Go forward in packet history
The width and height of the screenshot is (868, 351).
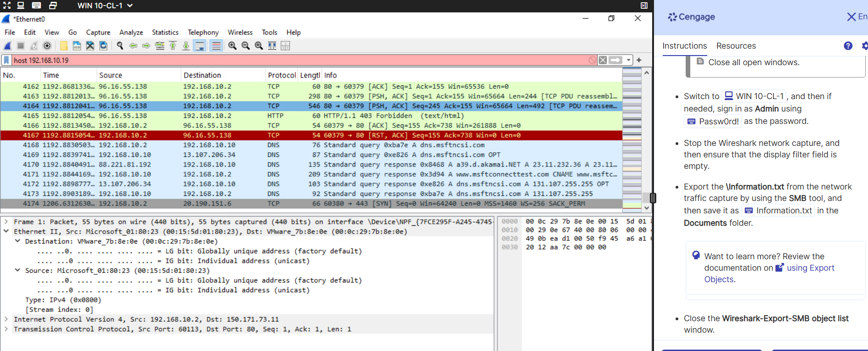[x=146, y=45]
